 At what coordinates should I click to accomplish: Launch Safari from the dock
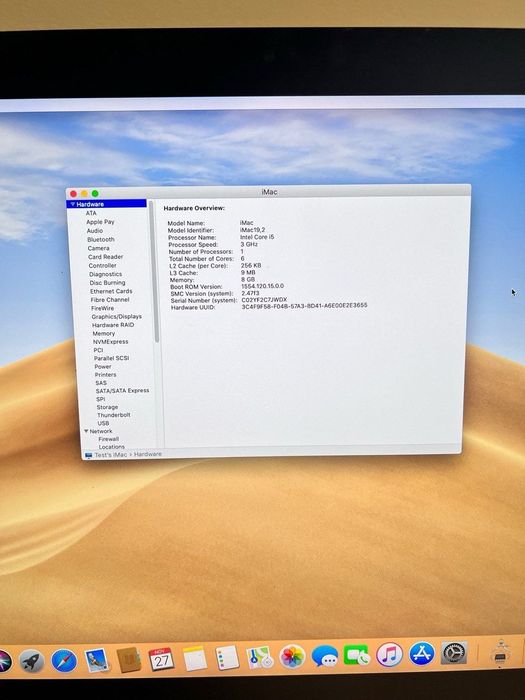(x=64, y=661)
